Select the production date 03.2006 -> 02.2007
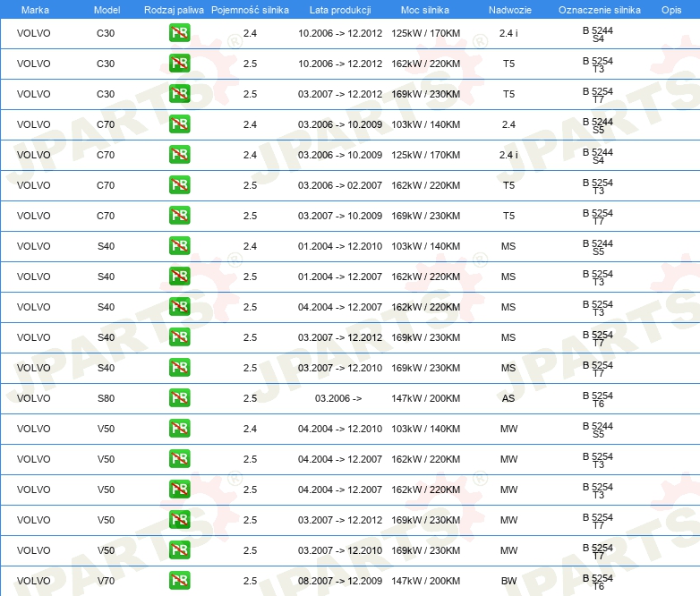The height and width of the screenshot is (596, 700). point(340,185)
